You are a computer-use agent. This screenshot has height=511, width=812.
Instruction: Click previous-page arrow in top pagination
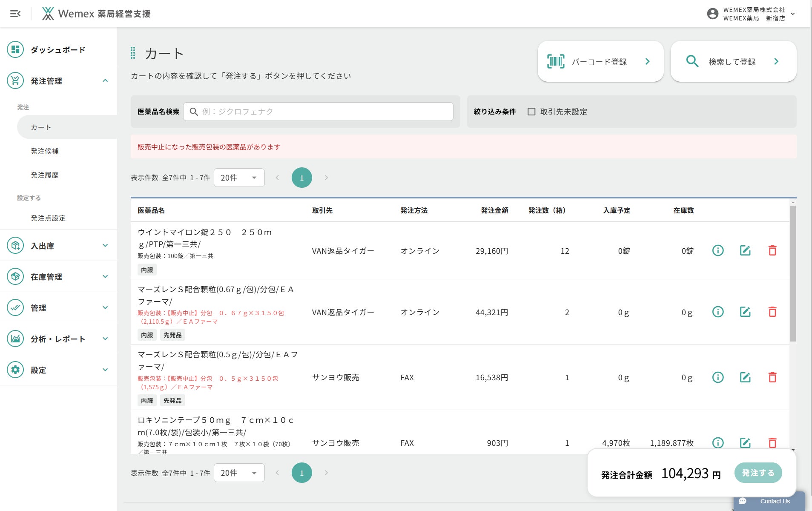(x=277, y=178)
